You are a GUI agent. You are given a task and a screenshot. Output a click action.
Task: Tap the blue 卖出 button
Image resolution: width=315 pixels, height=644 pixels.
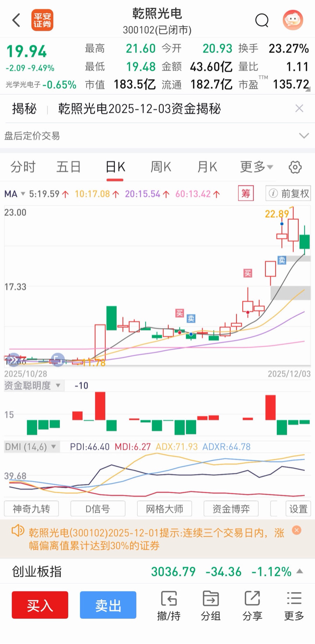(x=108, y=605)
